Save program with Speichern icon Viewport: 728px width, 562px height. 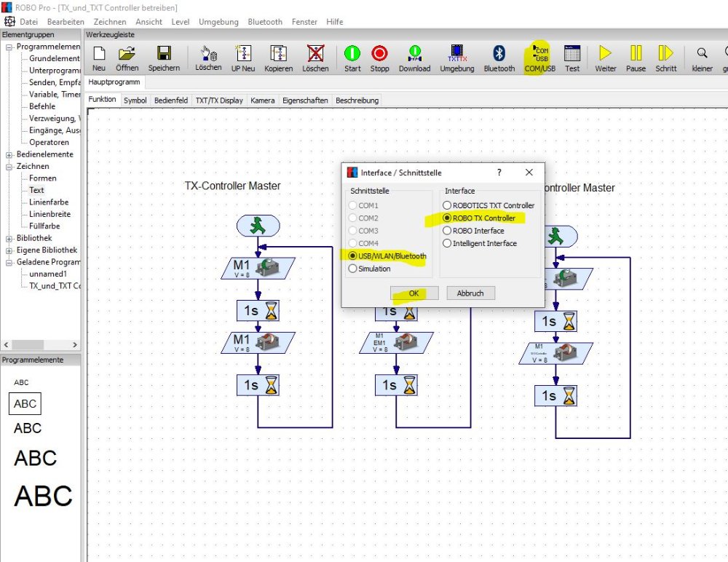pyautogui.click(x=164, y=58)
